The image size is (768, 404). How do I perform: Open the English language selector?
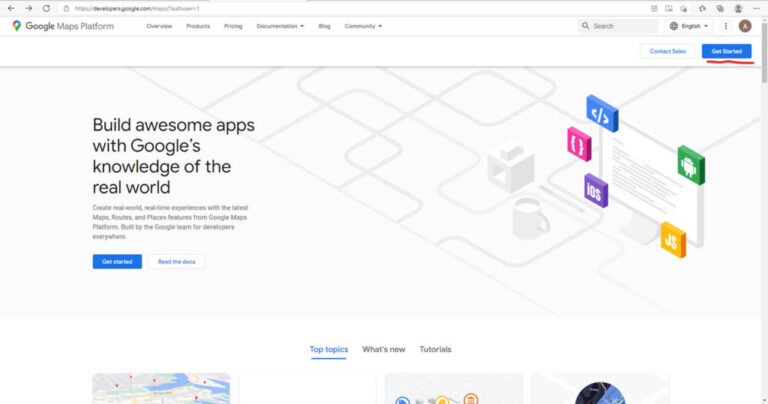(689, 26)
